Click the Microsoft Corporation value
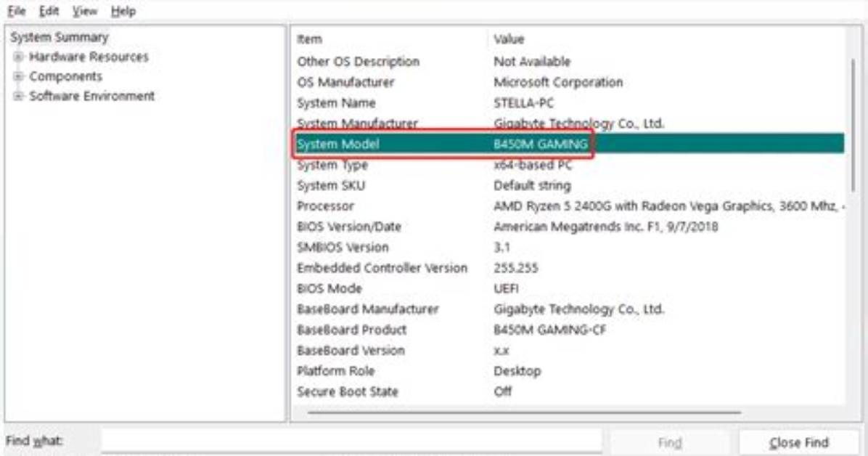The width and height of the screenshot is (868, 456). tap(558, 82)
